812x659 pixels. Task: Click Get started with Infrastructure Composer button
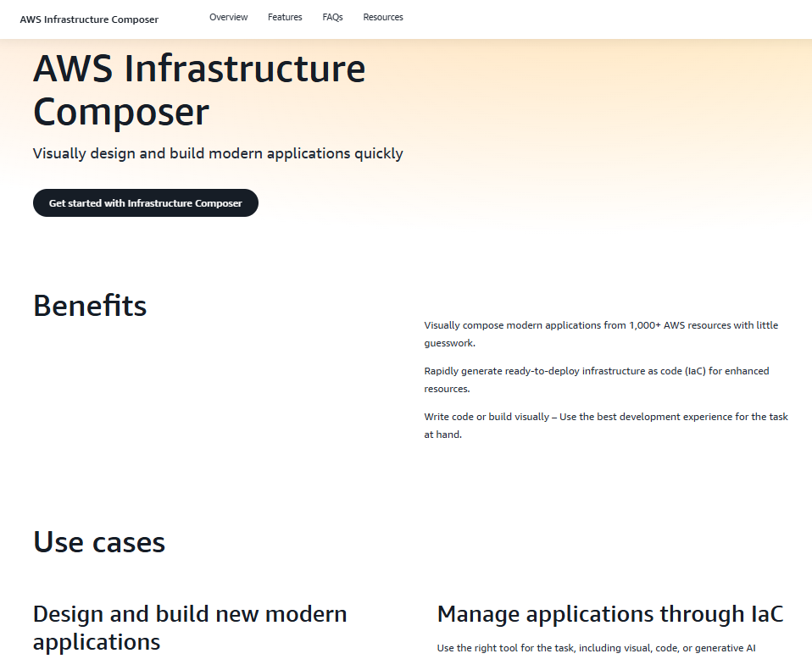(146, 203)
